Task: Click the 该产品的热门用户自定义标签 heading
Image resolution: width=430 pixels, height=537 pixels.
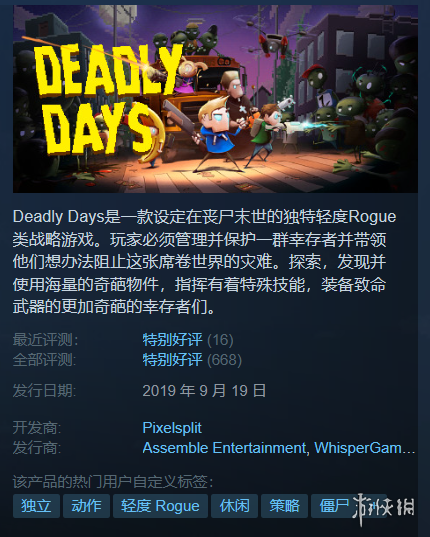Action: coord(113,482)
